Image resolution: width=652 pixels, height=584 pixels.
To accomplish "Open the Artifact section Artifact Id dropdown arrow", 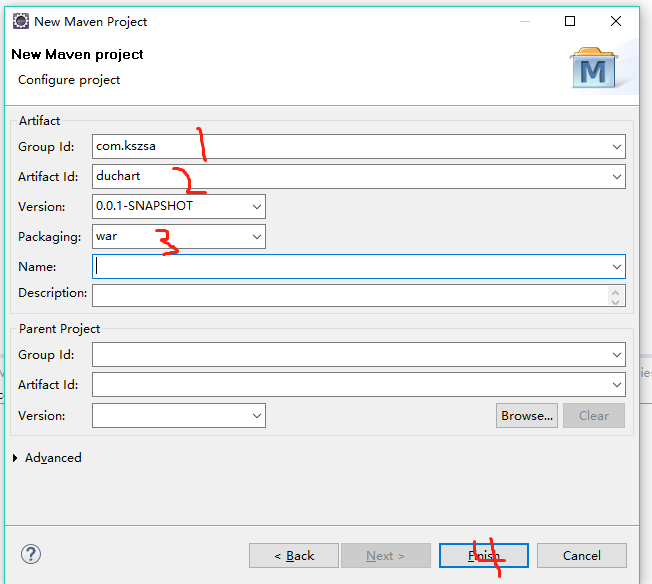I will point(617,177).
